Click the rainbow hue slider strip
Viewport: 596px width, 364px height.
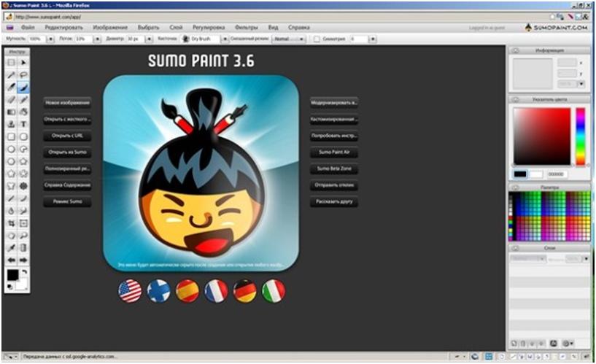[x=580, y=136]
